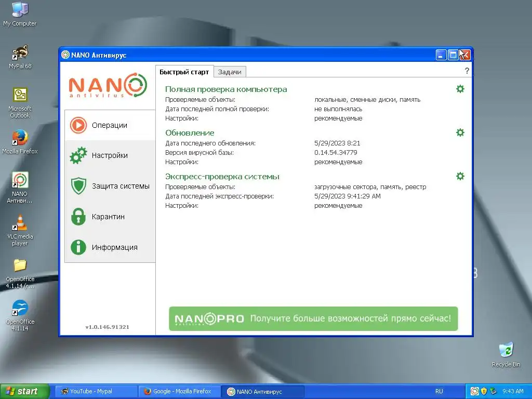Click the Операции play icon in sidebar
The image size is (532, 399).
click(x=78, y=125)
